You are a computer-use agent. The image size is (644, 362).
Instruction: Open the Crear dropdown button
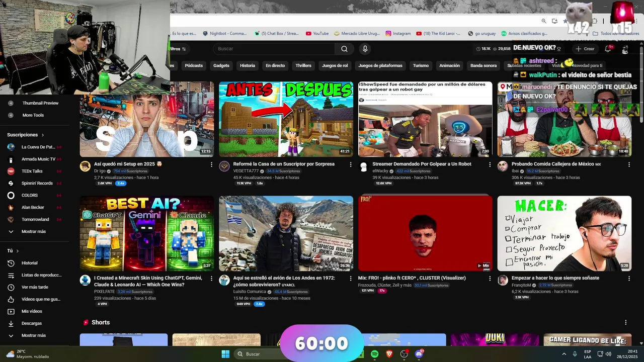tap(585, 49)
